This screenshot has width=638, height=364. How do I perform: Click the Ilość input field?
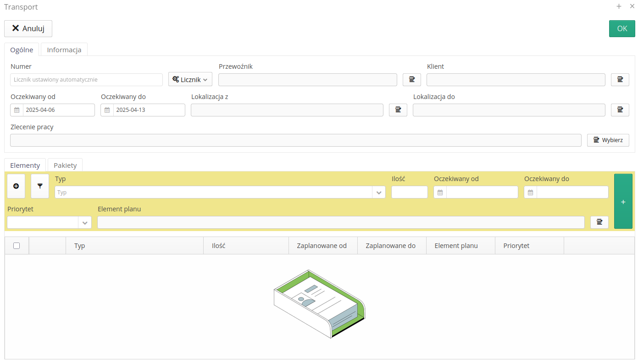click(x=409, y=193)
